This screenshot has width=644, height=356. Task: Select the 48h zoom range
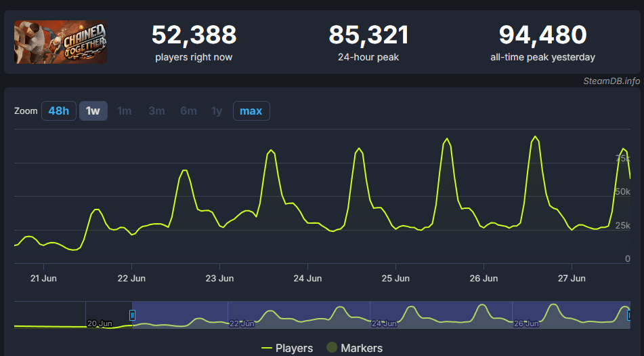(59, 111)
